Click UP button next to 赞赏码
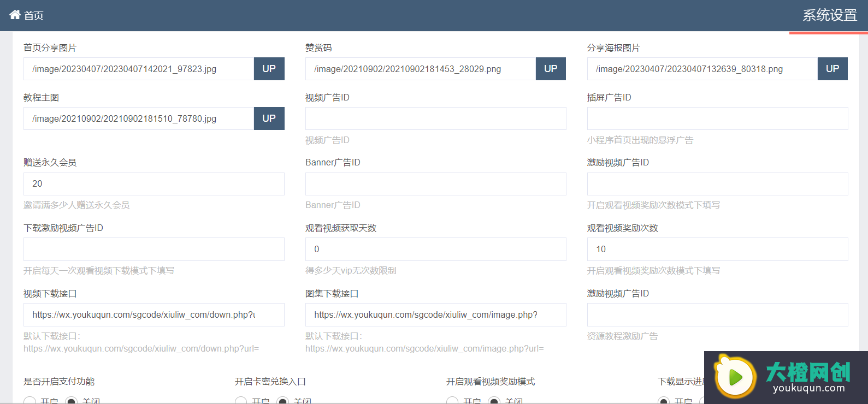The width and height of the screenshot is (868, 404). coord(551,69)
